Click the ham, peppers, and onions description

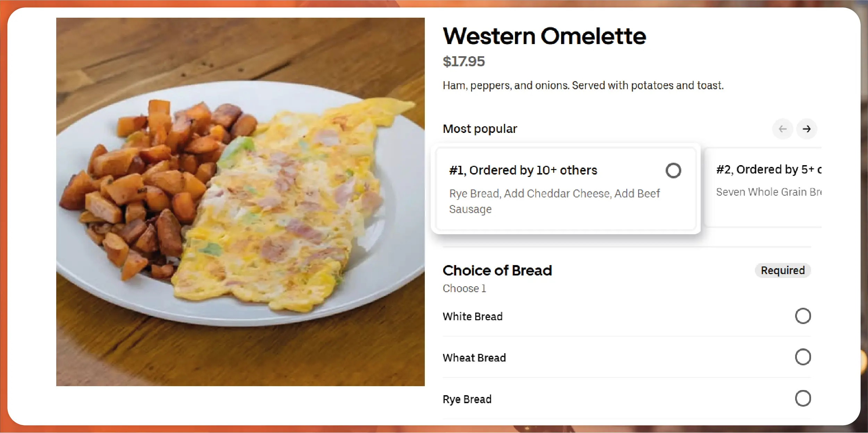[583, 85]
